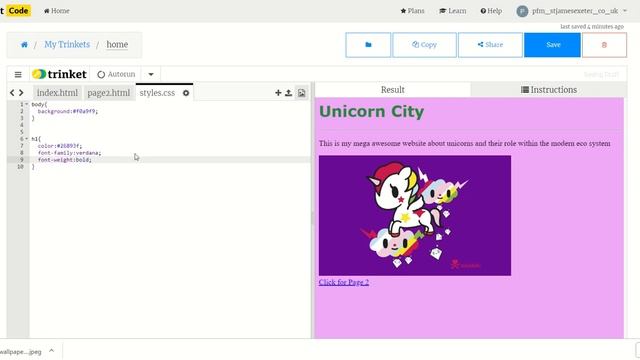This screenshot has height=360, width=640.
Task: Collapse the body rule fold arrow
Action: (x=27, y=104)
